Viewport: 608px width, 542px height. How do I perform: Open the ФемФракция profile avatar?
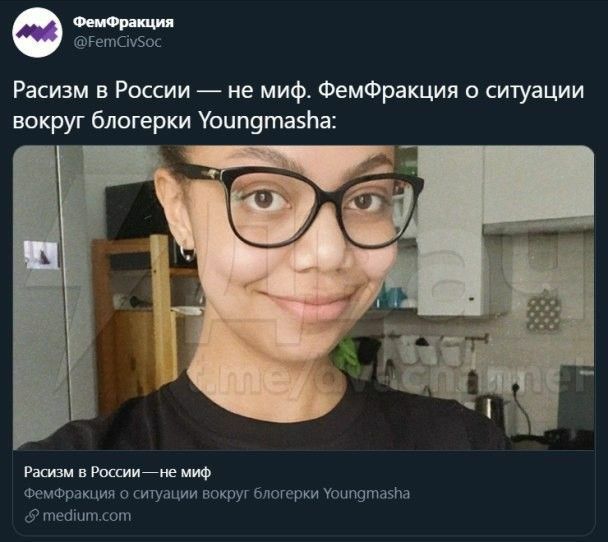point(37,33)
